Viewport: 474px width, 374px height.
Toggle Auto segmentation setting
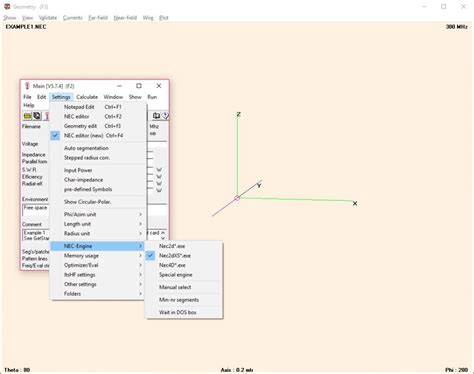98,148
